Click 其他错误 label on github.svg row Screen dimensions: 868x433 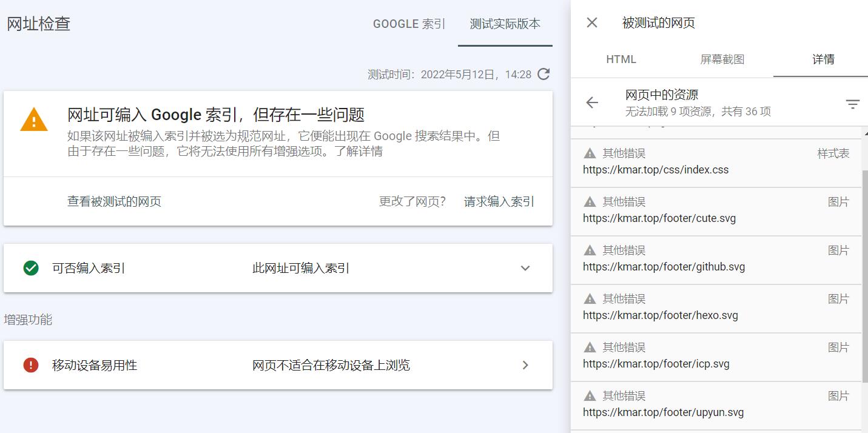(x=624, y=250)
